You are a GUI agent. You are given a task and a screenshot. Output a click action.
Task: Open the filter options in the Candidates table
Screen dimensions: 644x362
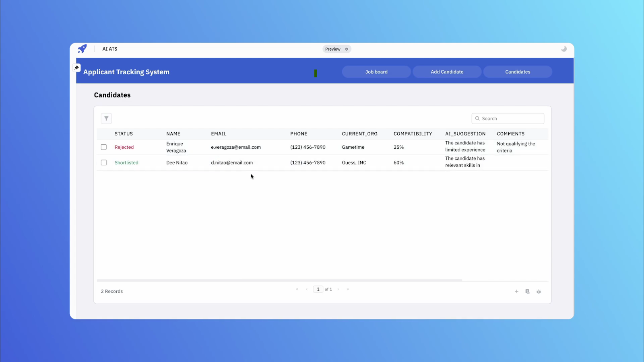coord(106,118)
